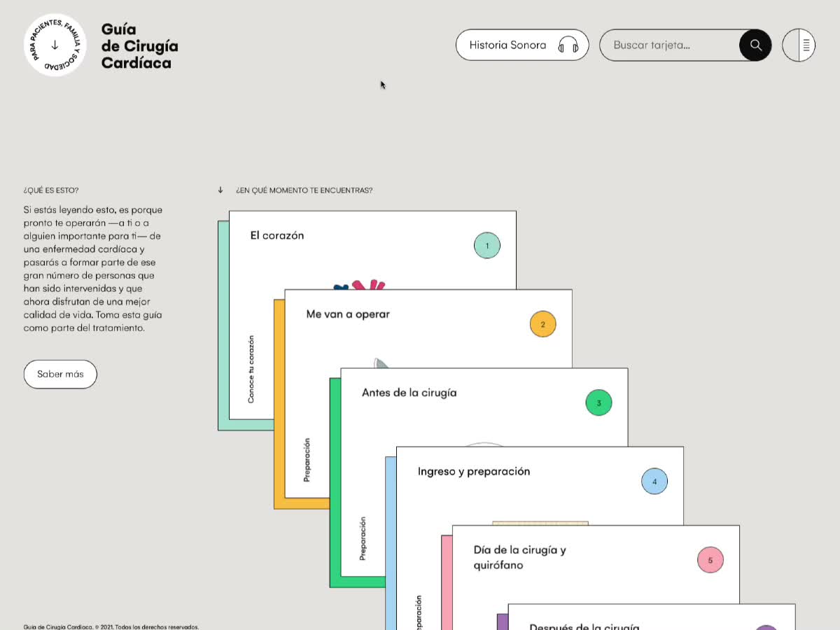
Task: Click the circular logo with down arrow
Action: (55, 45)
